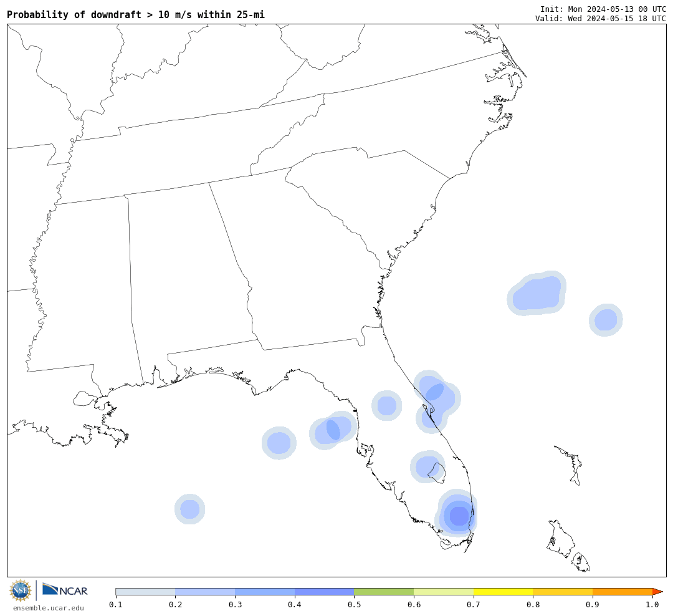673x616 pixels.
Task: Click the yellow 0.7 to 0.8 band
Action: pyautogui.click(x=504, y=592)
